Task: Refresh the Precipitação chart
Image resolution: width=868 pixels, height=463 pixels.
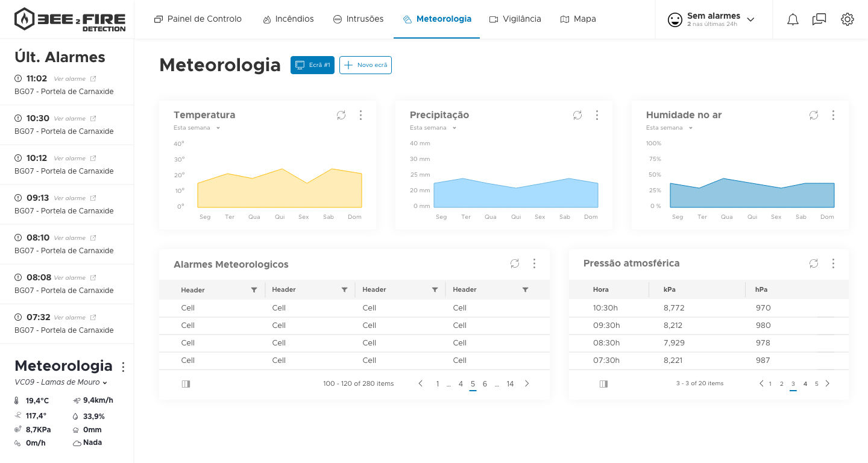Action: click(577, 115)
